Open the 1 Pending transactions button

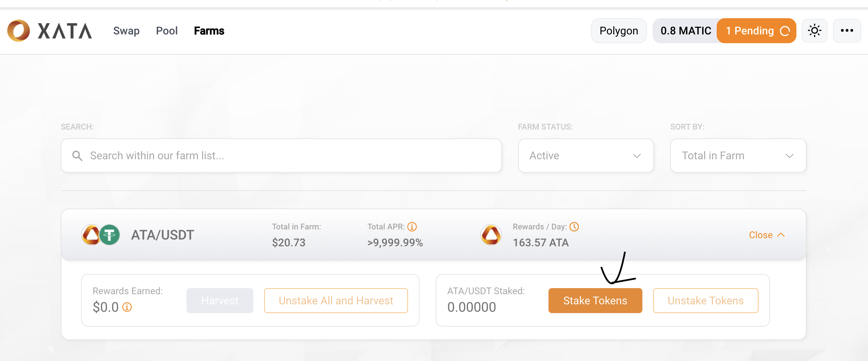pos(756,31)
